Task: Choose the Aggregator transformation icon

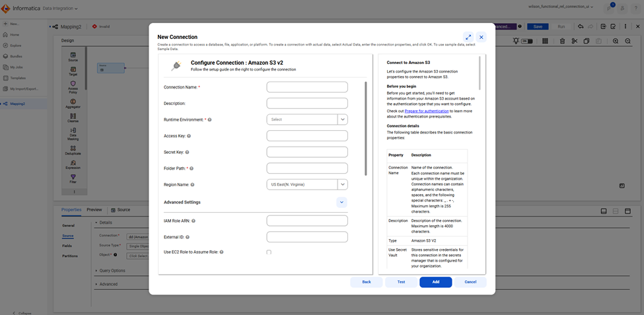Action: click(73, 102)
